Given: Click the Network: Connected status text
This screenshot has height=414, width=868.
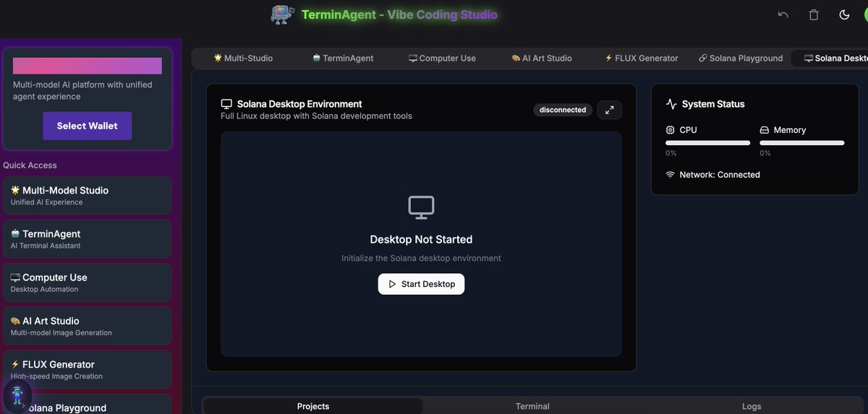Looking at the screenshot, I should (x=720, y=175).
